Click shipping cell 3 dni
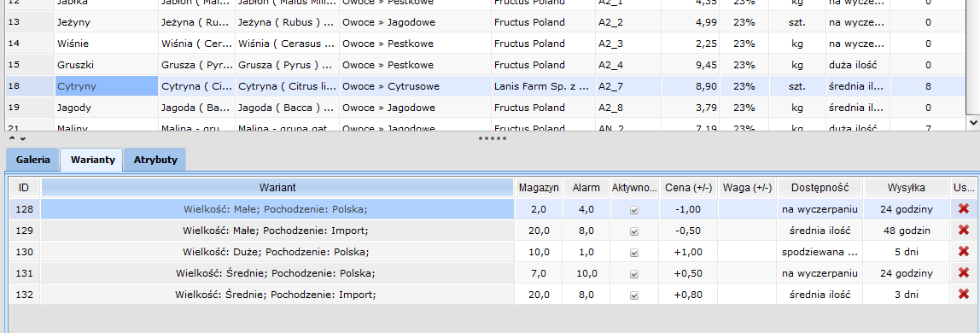 click(907, 295)
